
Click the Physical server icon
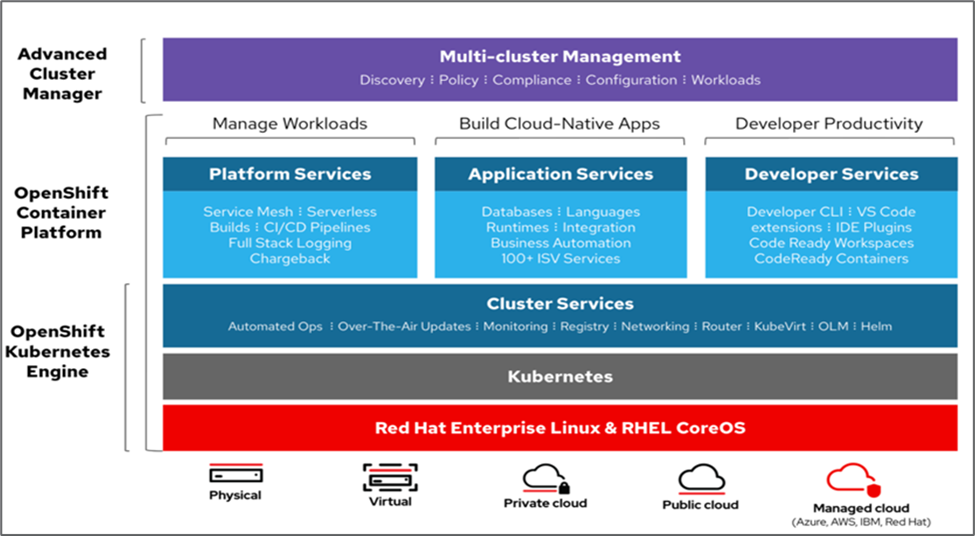[236, 474]
